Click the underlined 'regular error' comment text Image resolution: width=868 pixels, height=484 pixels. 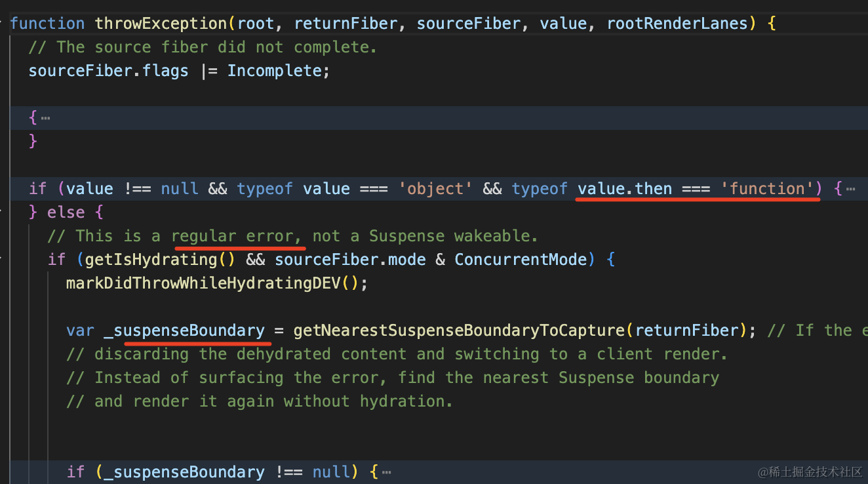239,235
